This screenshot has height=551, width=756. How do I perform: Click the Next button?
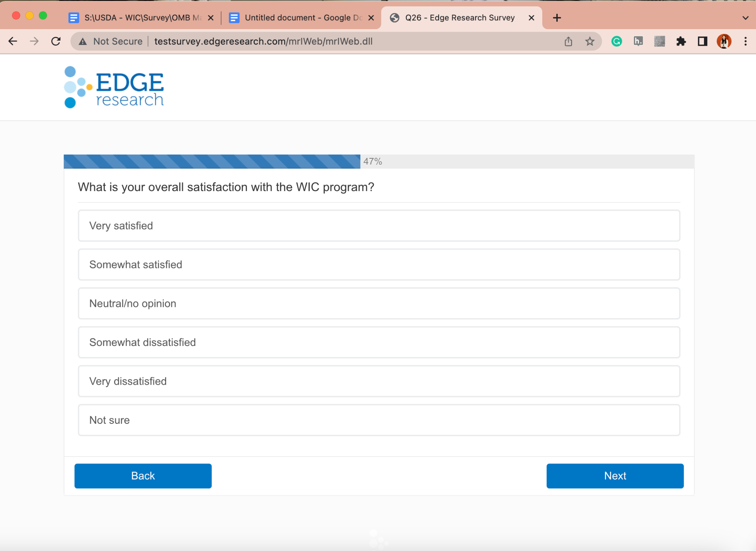pyautogui.click(x=615, y=476)
